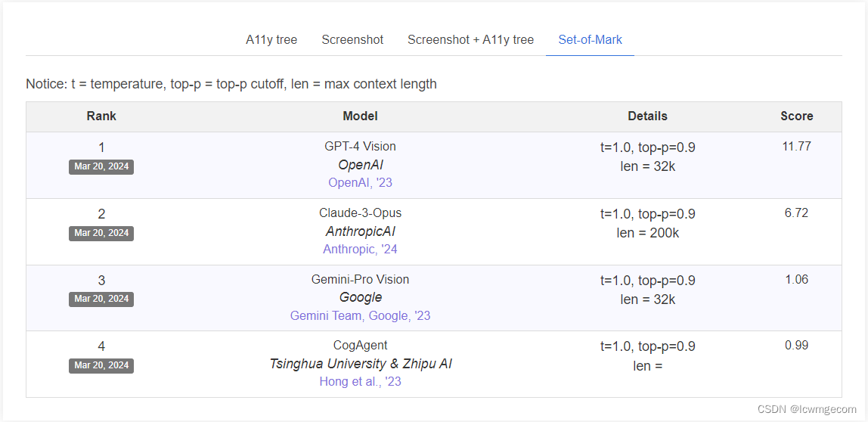Click rank number 2

coord(101,214)
